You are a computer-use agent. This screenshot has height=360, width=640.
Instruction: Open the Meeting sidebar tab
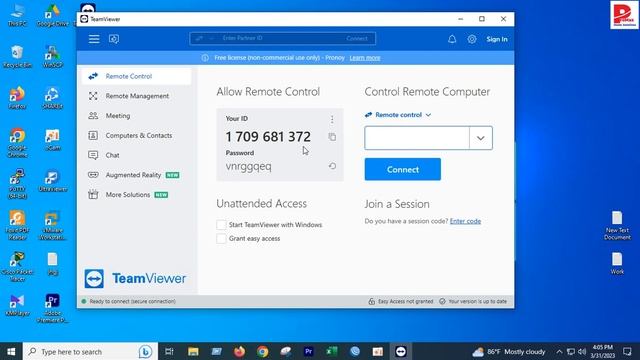136,116
